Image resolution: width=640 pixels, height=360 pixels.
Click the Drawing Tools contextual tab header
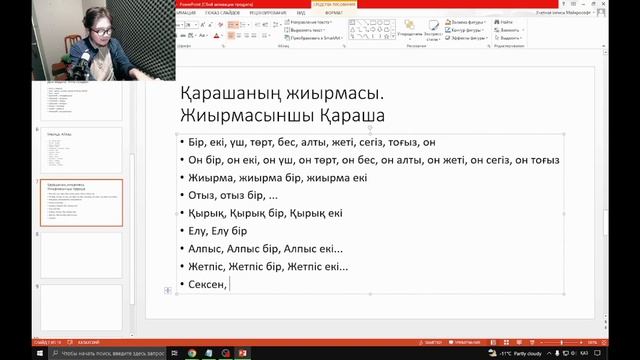[334, 4]
